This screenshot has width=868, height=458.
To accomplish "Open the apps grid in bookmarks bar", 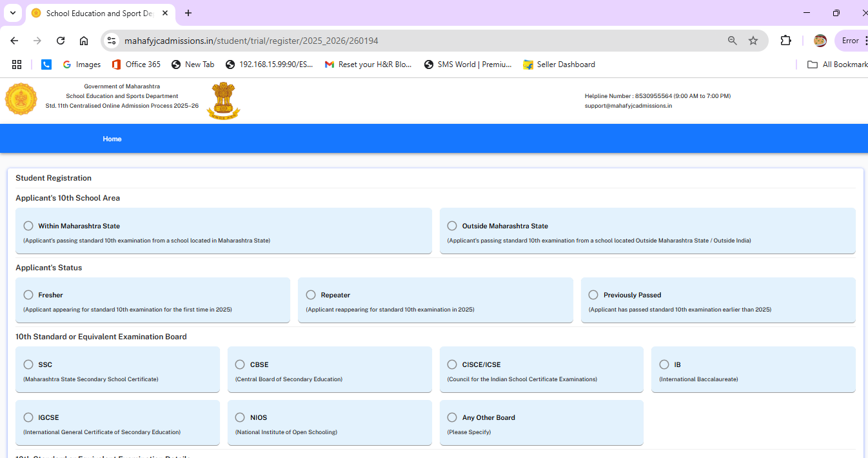I will (17, 65).
